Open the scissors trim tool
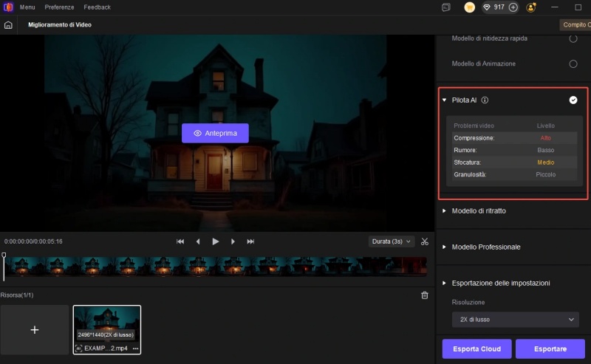This screenshot has width=591, height=364. [x=424, y=241]
